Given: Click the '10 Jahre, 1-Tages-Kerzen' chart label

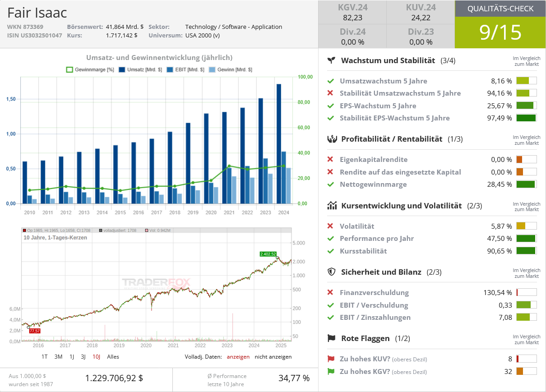Looking at the screenshot, I should click(x=56, y=238).
